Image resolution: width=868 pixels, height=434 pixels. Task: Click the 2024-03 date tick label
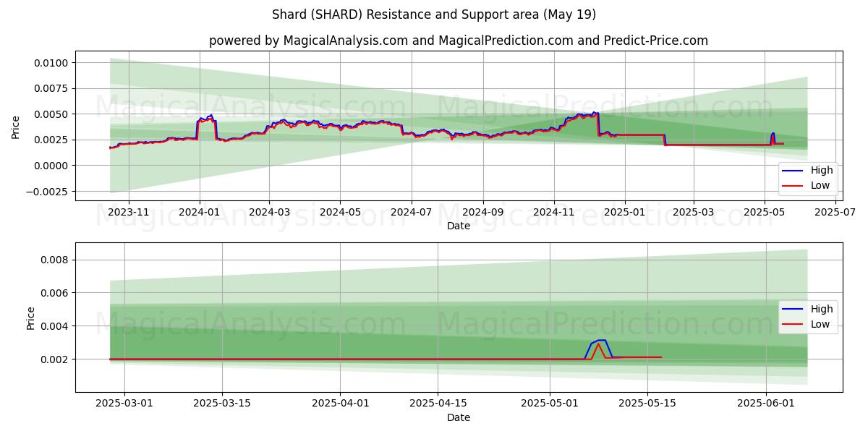(x=269, y=213)
